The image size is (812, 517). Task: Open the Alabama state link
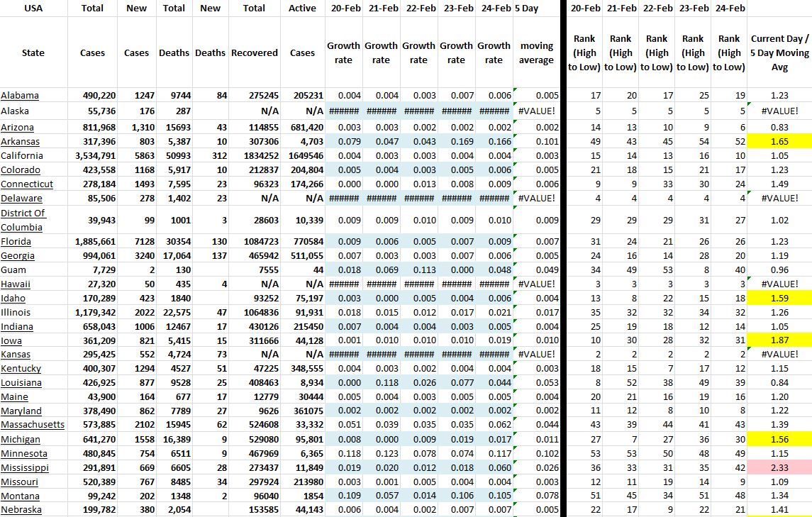(20, 96)
